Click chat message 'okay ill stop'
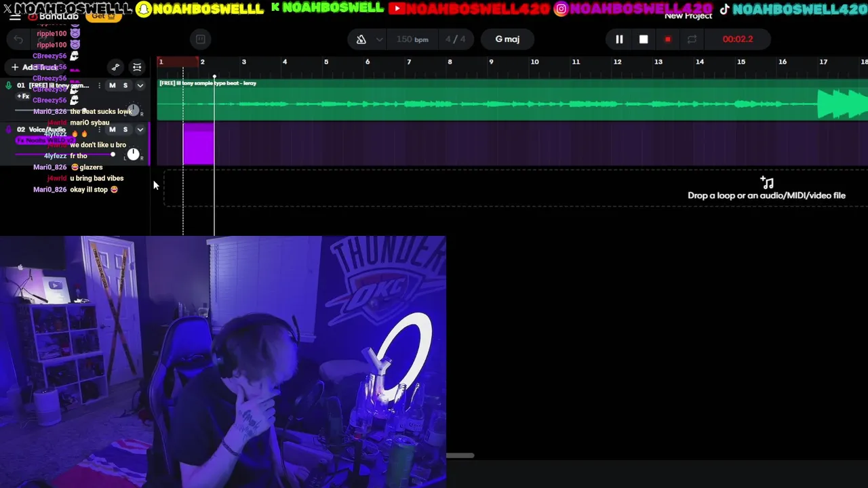868x488 pixels. (94, 190)
